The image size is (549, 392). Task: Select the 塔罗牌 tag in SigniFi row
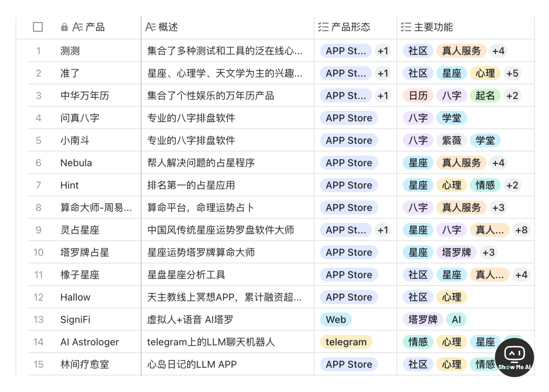(x=423, y=320)
